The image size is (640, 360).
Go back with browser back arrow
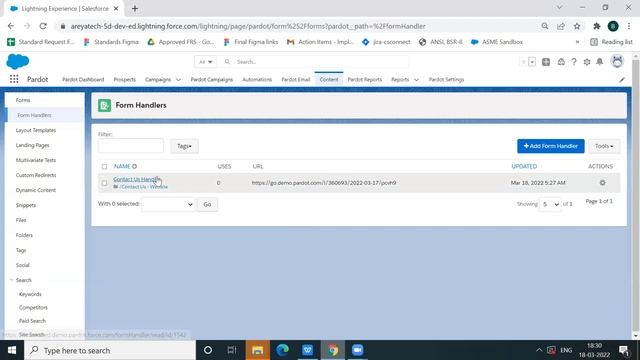[x=11, y=26]
